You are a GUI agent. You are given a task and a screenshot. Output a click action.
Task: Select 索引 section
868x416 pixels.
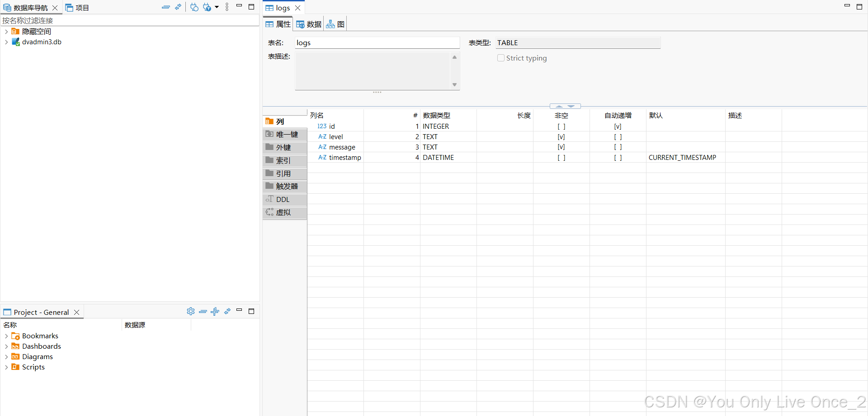(x=285, y=161)
